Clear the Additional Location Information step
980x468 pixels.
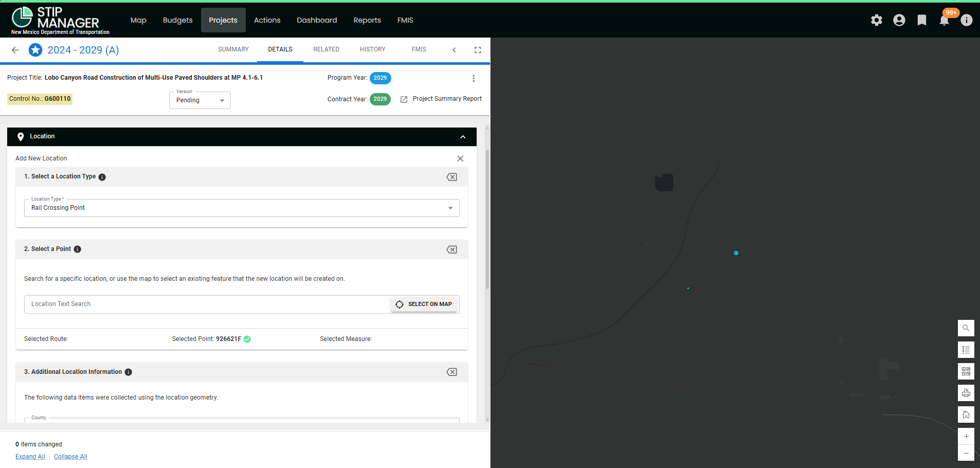(x=452, y=372)
